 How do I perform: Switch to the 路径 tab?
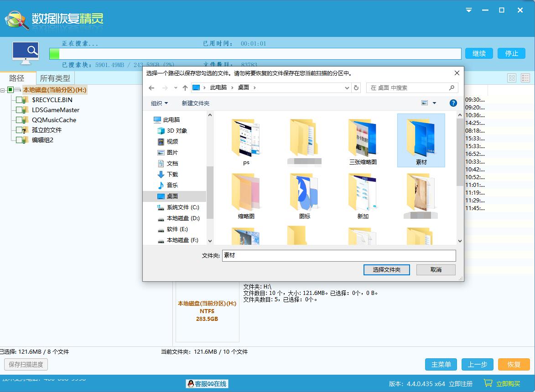pos(17,78)
